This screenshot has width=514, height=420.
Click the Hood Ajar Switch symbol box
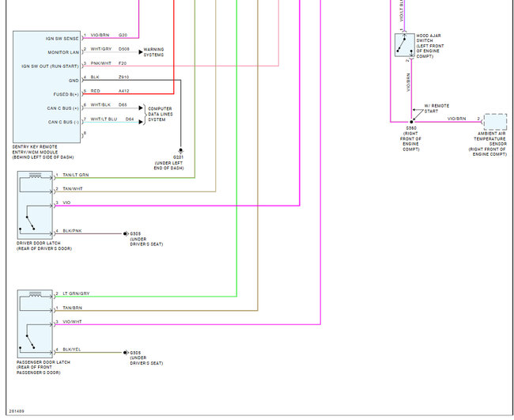click(x=405, y=45)
